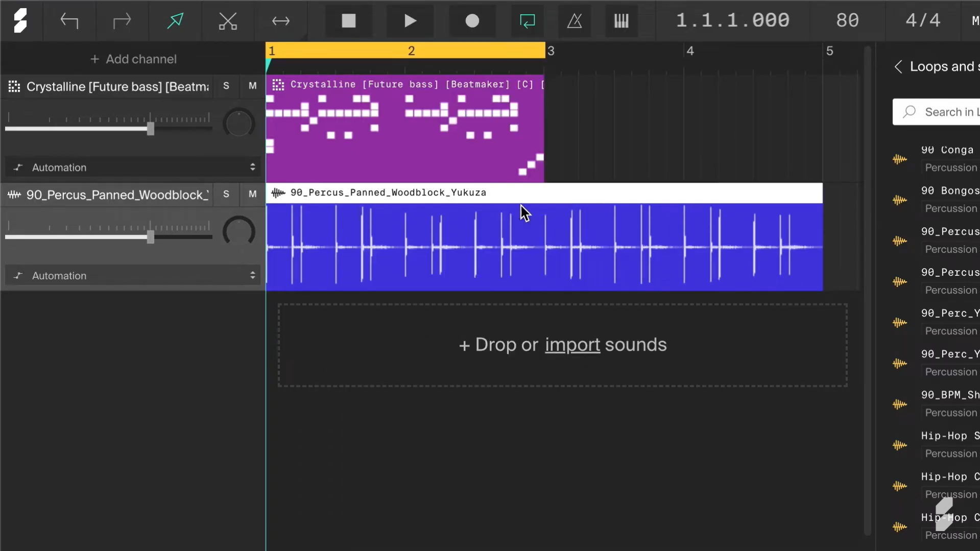This screenshot has height=551, width=980.
Task: Select the trim/resize tool
Action: pos(280,21)
